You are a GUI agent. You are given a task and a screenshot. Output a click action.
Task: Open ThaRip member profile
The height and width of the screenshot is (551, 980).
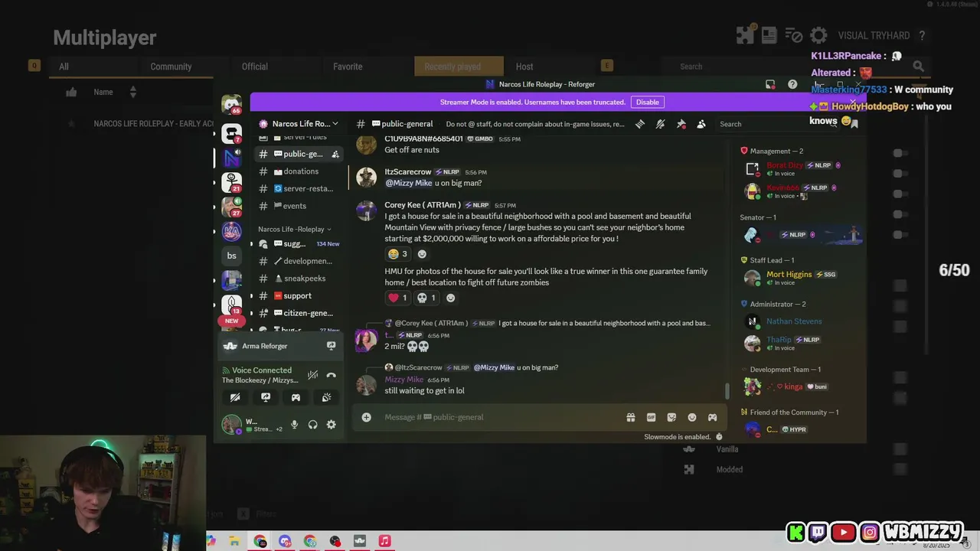(800, 343)
